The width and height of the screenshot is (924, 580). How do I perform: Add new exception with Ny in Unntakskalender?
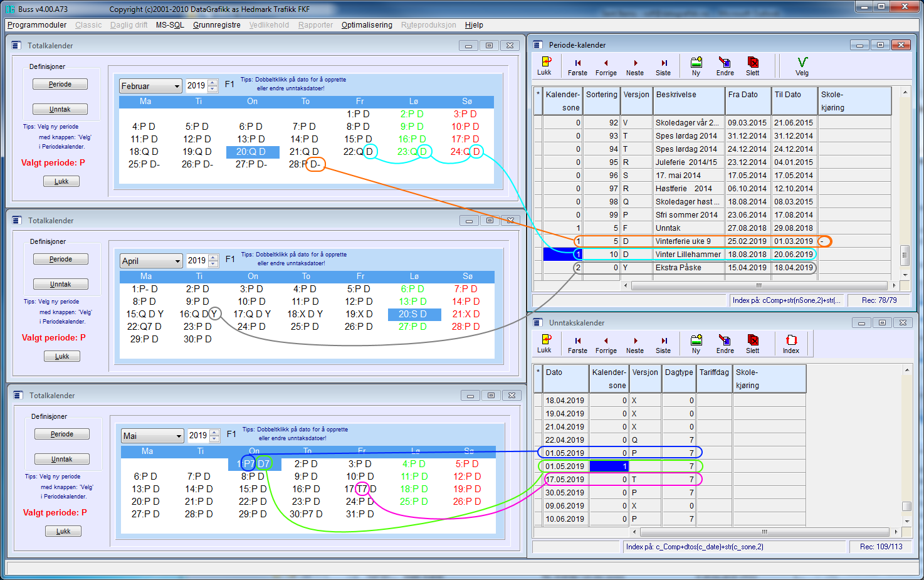[x=696, y=344]
